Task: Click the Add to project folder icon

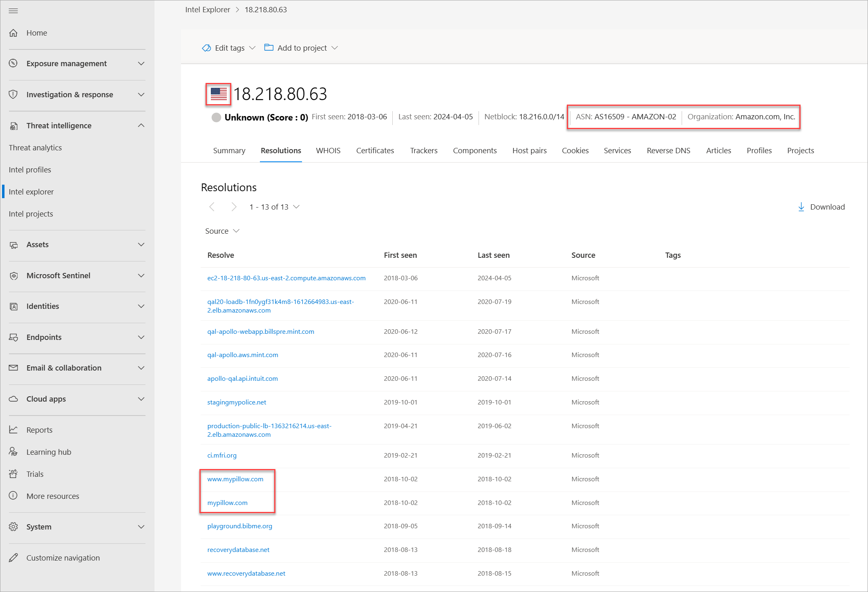Action: point(268,47)
